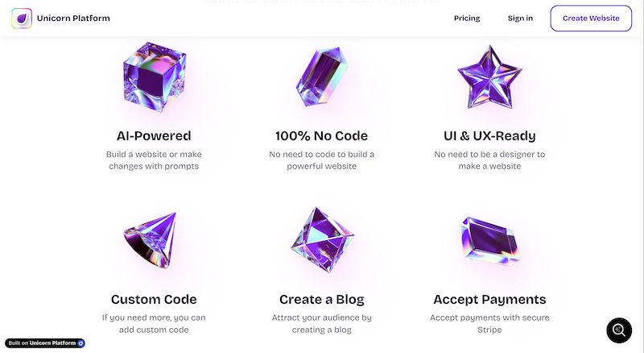The height and width of the screenshot is (353, 644).
Task: Go to Sign in
Action: pos(520,18)
